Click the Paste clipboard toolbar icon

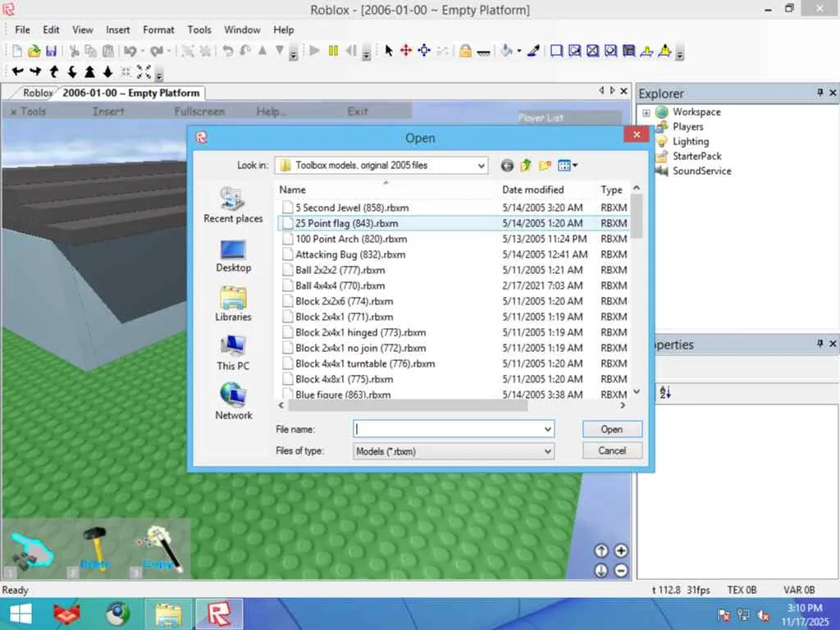click(x=108, y=51)
